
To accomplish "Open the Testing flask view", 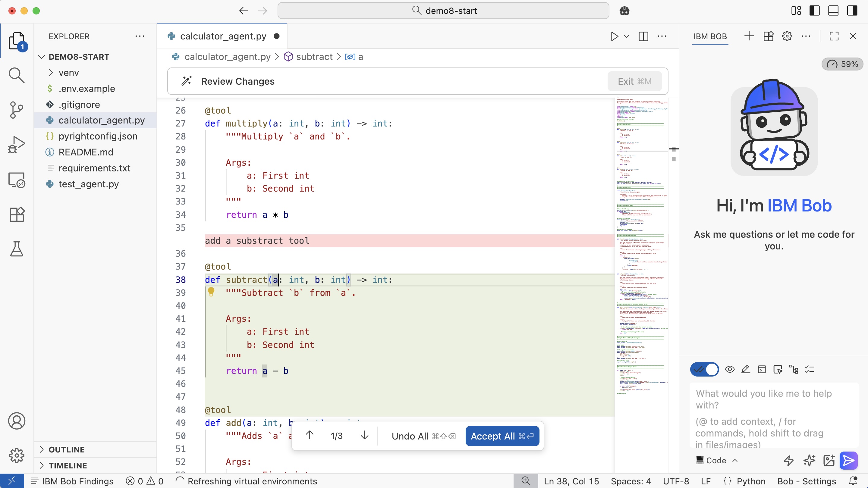I will pyautogui.click(x=16, y=249).
